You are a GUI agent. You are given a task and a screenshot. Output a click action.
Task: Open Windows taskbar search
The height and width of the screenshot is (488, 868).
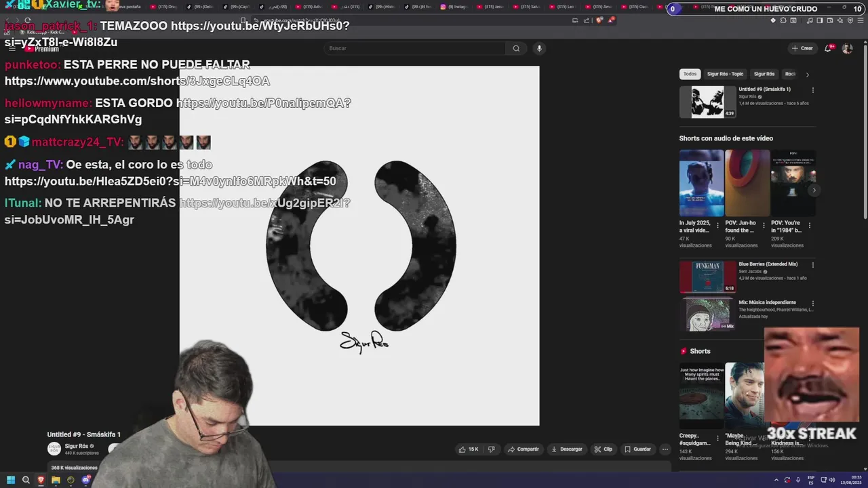click(26, 480)
